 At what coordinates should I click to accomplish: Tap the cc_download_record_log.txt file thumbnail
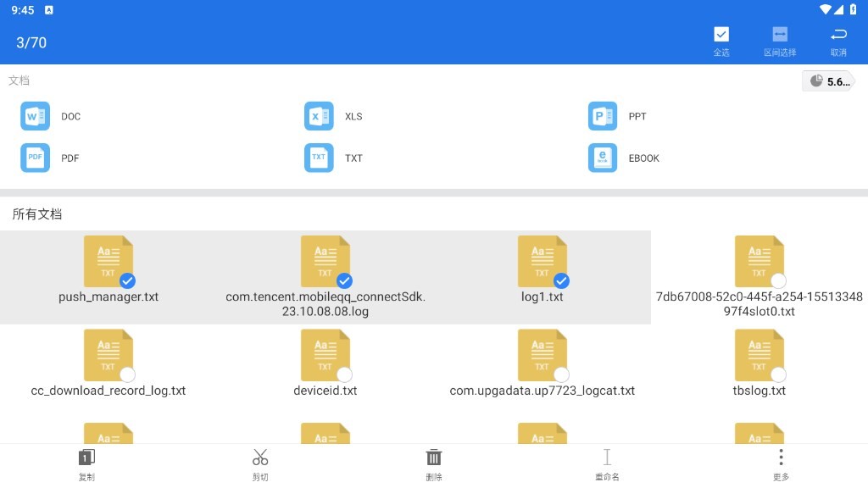coord(108,354)
